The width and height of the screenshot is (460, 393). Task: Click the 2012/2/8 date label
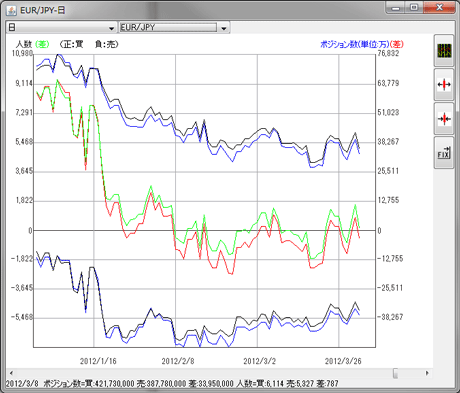click(x=178, y=361)
